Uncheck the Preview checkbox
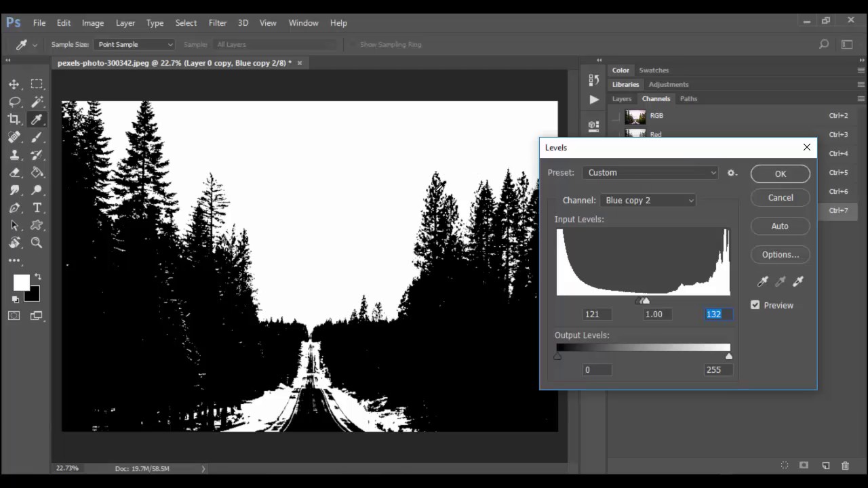The image size is (868, 488). pos(755,305)
